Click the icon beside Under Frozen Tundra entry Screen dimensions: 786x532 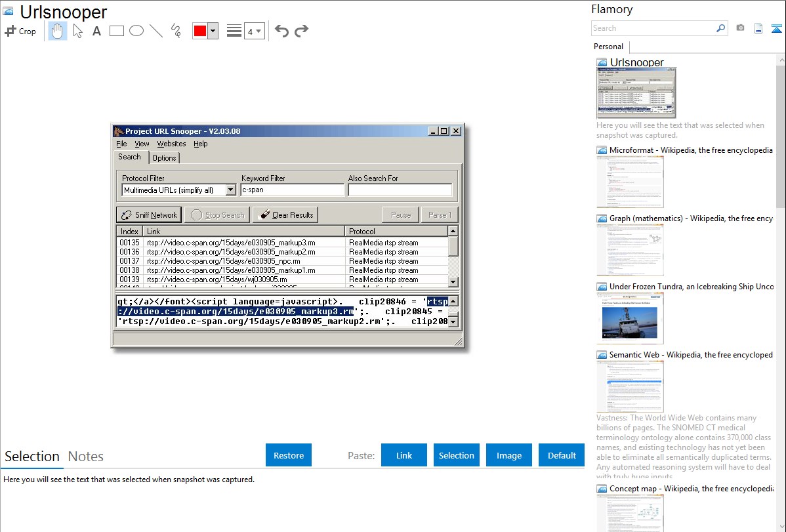[602, 286]
